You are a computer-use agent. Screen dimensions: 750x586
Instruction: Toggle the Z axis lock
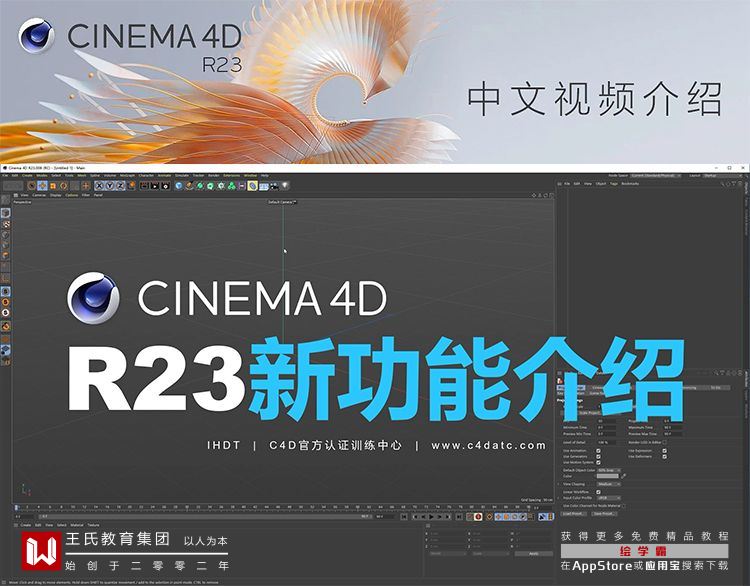[x=121, y=186]
